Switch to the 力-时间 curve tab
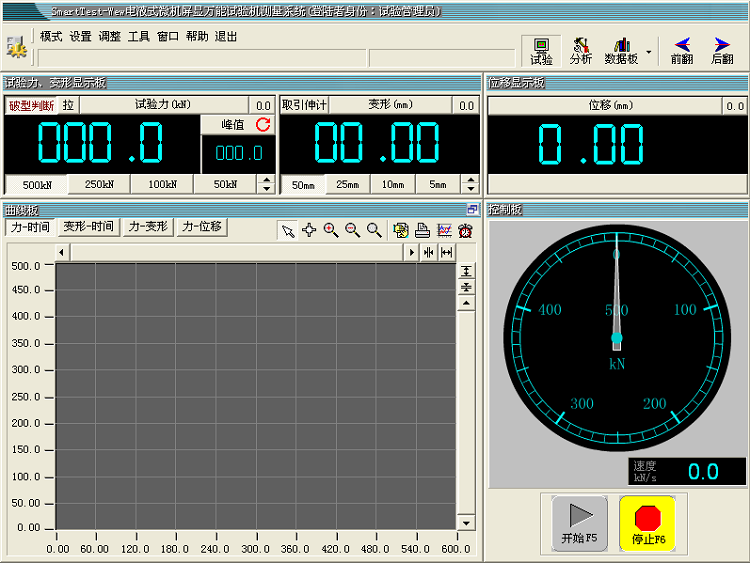Viewport: 750px width, 563px height. point(30,227)
